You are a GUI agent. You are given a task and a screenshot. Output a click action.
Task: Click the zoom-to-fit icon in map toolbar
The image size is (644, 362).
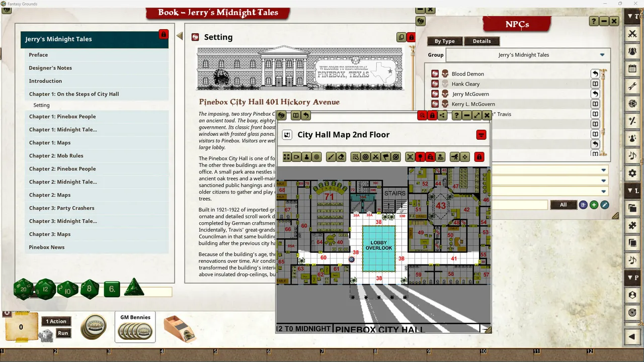(287, 157)
